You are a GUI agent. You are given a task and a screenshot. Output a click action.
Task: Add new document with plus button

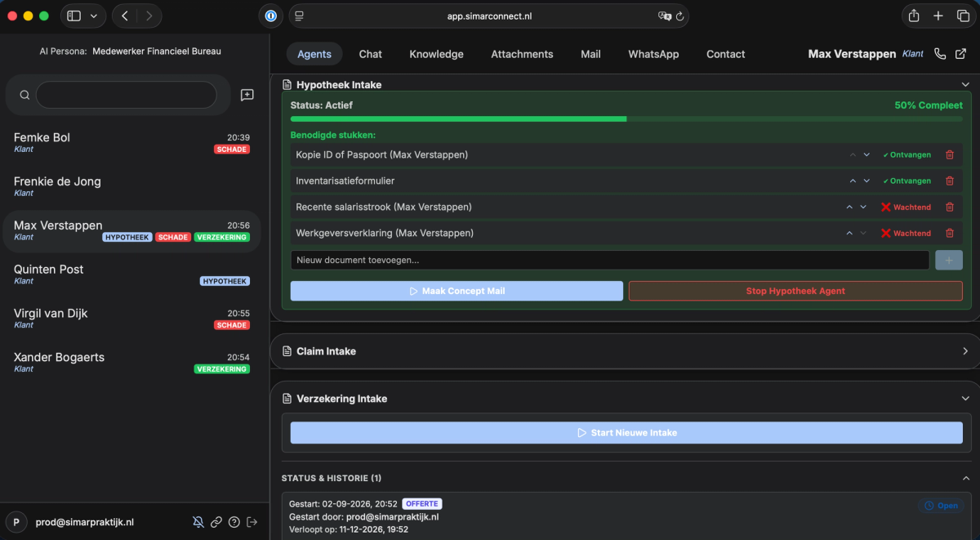[x=949, y=260]
